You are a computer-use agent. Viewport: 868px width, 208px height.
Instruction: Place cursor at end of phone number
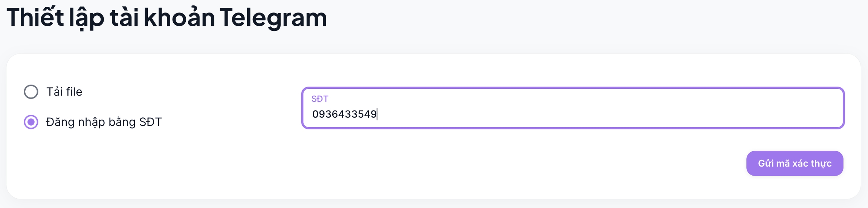377,114
